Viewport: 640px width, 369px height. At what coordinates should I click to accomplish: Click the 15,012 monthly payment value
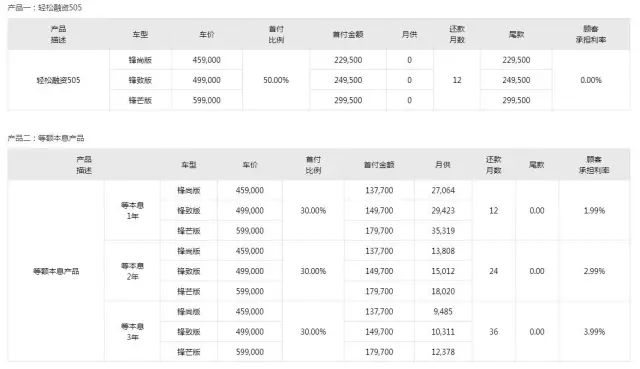click(x=443, y=271)
